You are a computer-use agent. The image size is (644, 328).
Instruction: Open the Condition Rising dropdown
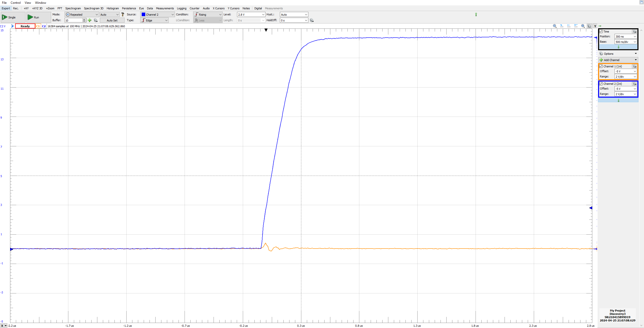(x=208, y=14)
